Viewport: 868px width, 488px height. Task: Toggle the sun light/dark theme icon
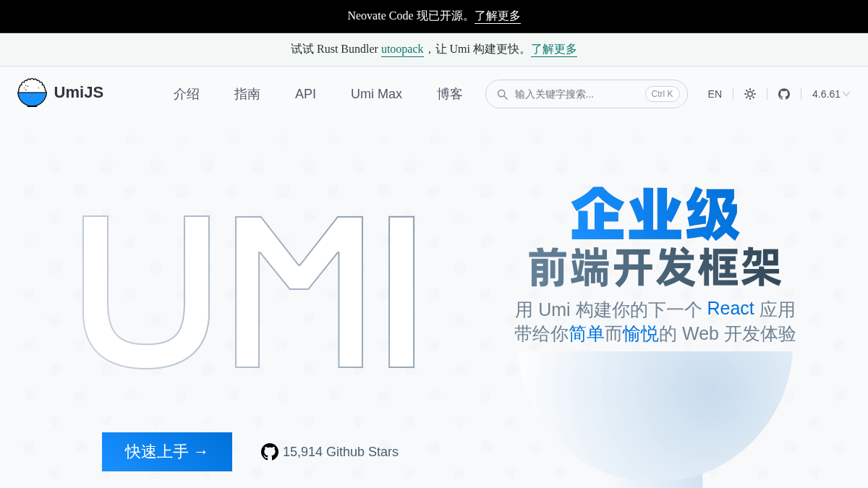750,94
